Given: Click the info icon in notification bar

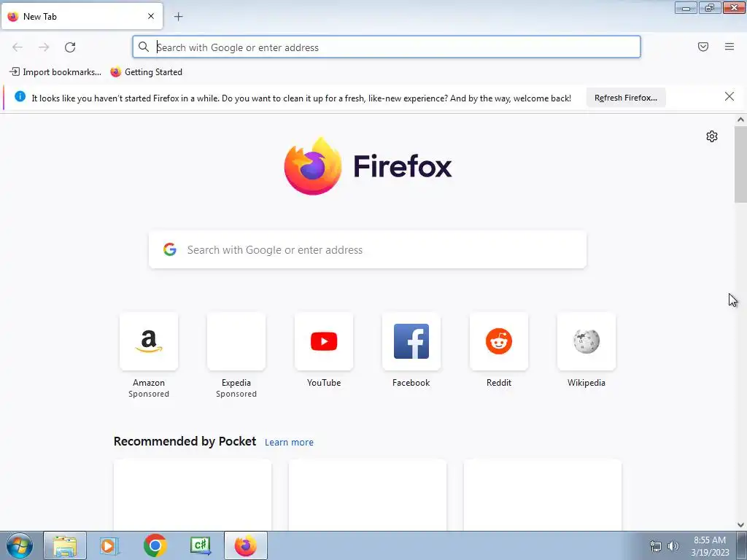Looking at the screenshot, I should tap(20, 96).
